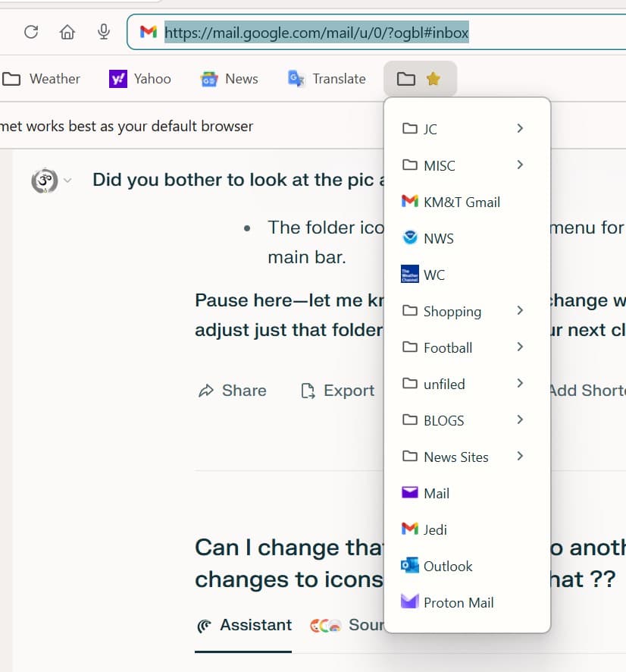Click the URL address bar field

coord(379,33)
